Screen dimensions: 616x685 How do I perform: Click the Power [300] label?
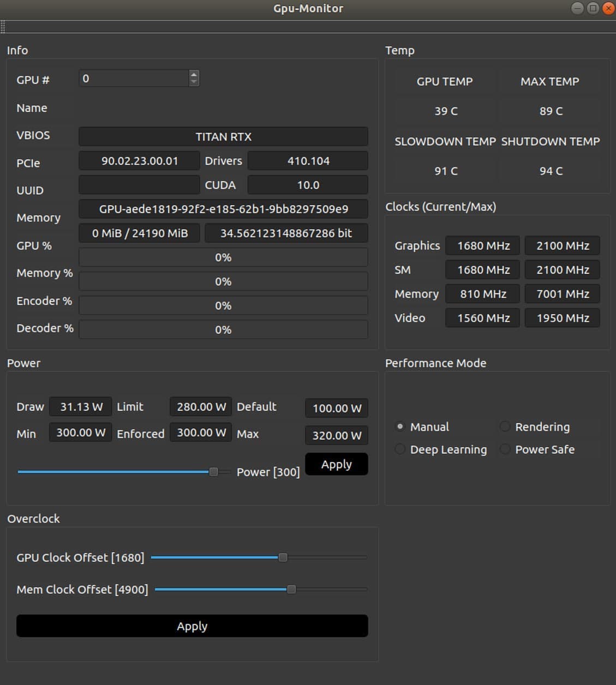pyautogui.click(x=268, y=472)
